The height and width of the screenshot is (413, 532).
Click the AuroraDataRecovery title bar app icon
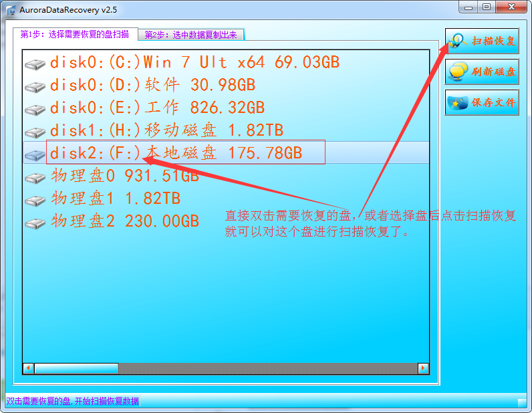10,9
